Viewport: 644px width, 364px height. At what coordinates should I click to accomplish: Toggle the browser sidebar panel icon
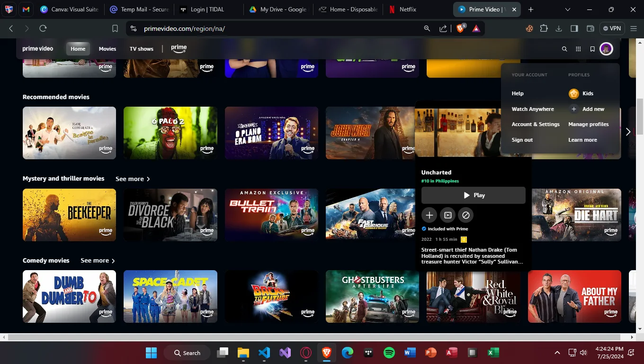(574, 28)
